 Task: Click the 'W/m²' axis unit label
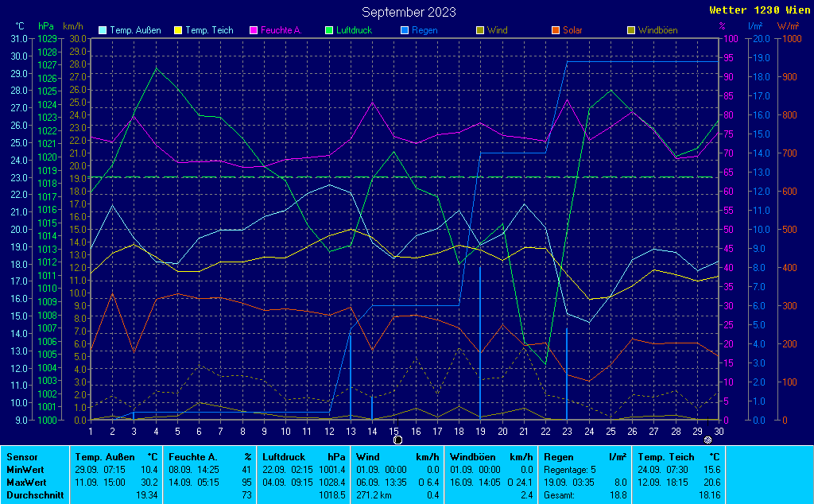[x=788, y=26]
